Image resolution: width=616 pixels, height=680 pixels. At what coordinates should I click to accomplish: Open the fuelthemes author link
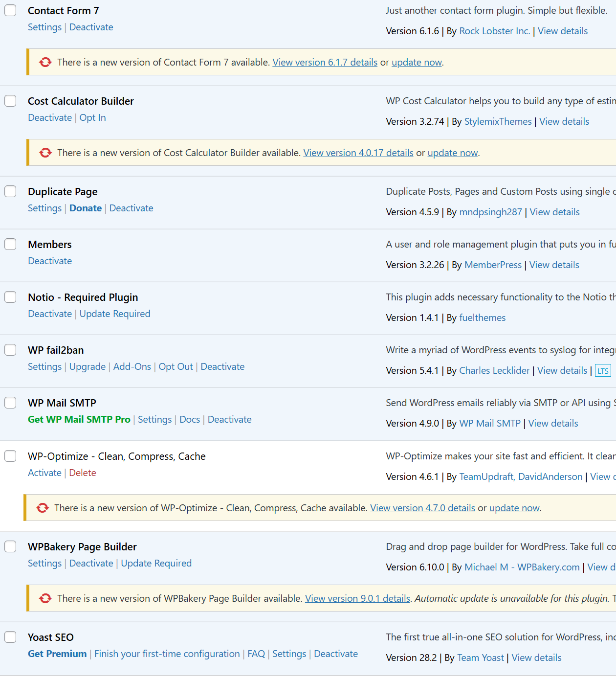click(483, 317)
